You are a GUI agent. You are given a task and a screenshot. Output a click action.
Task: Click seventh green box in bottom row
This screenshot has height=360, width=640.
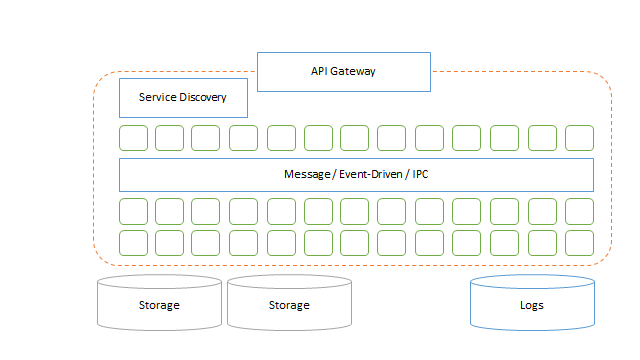[354, 243]
